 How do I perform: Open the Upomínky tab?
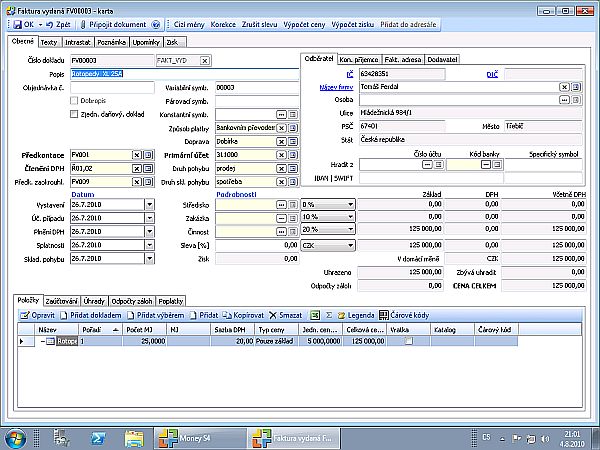pos(146,42)
